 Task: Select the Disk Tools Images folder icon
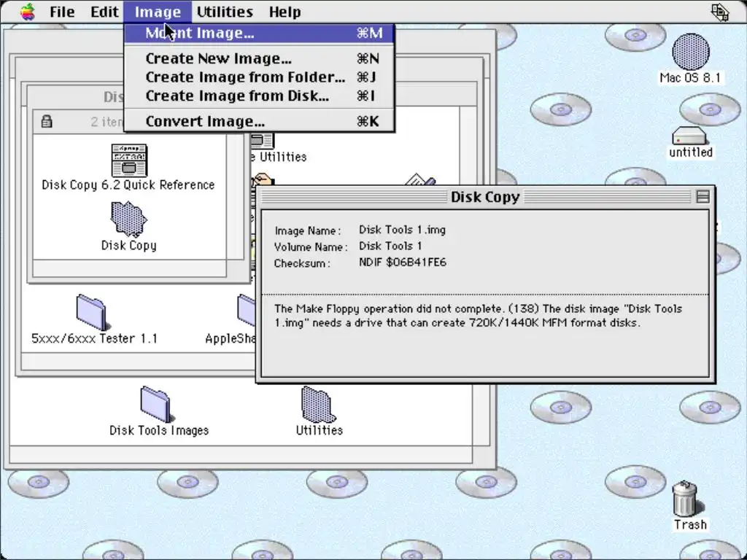156,404
